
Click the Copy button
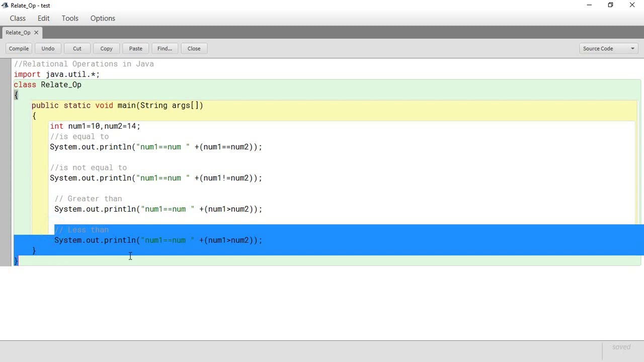point(106,49)
